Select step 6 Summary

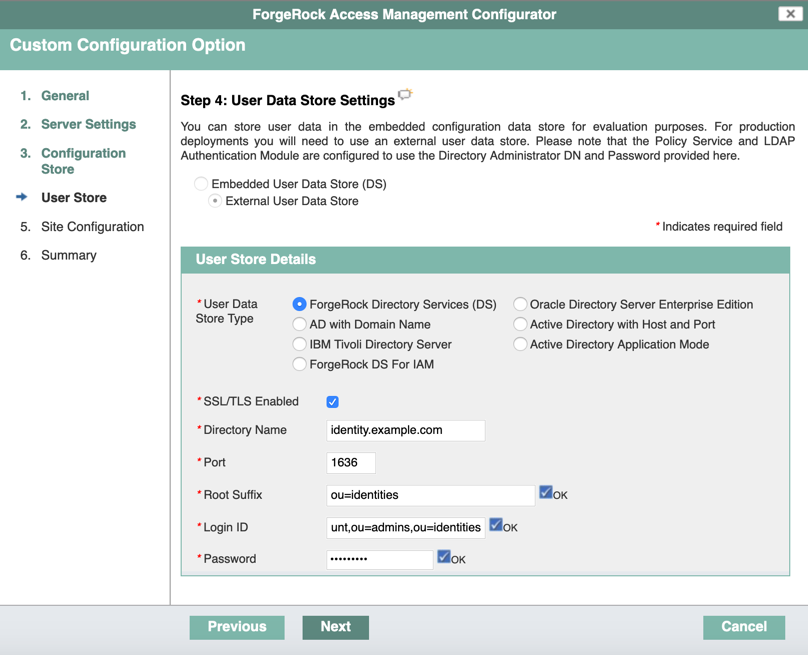(69, 255)
